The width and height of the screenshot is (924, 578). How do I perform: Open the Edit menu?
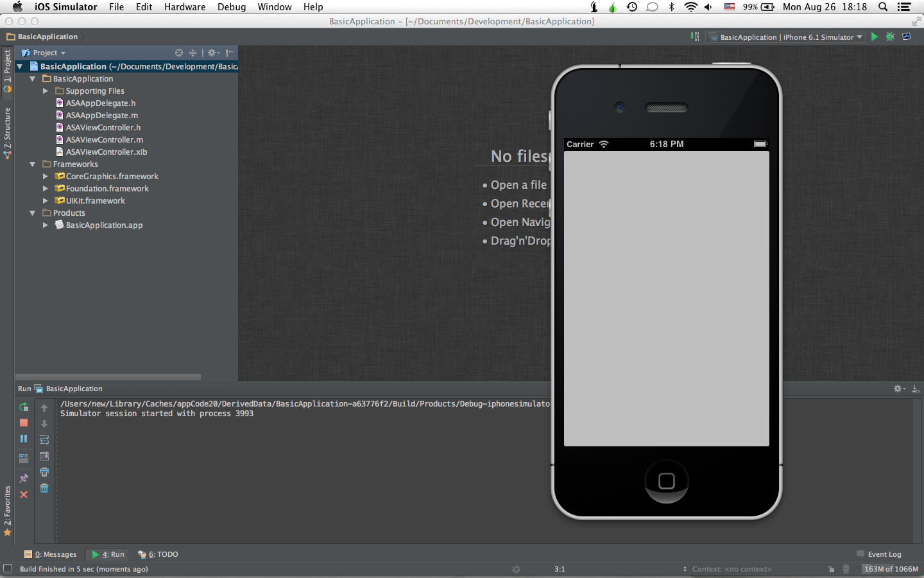144,7
